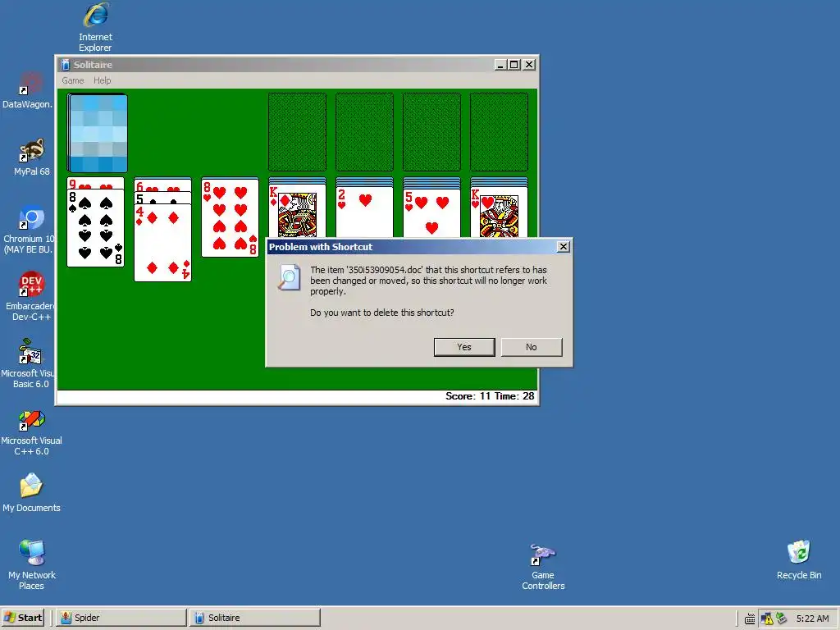Click the Score: 11 Time: 28 status text

click(x=490, y=396)
